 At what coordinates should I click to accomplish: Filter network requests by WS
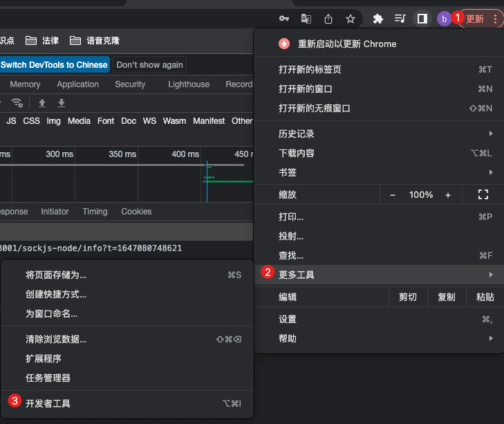click(149, 121)
